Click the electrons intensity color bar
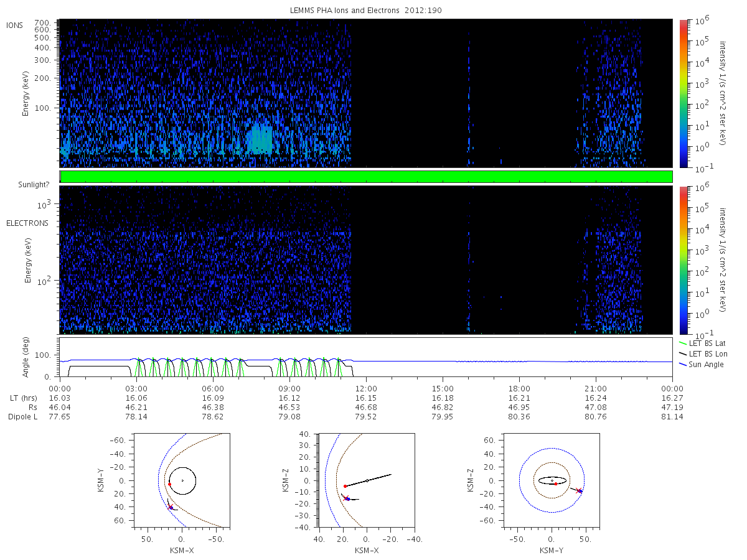Viewport: 747px width, 560px height. click(x=683, y=260)
